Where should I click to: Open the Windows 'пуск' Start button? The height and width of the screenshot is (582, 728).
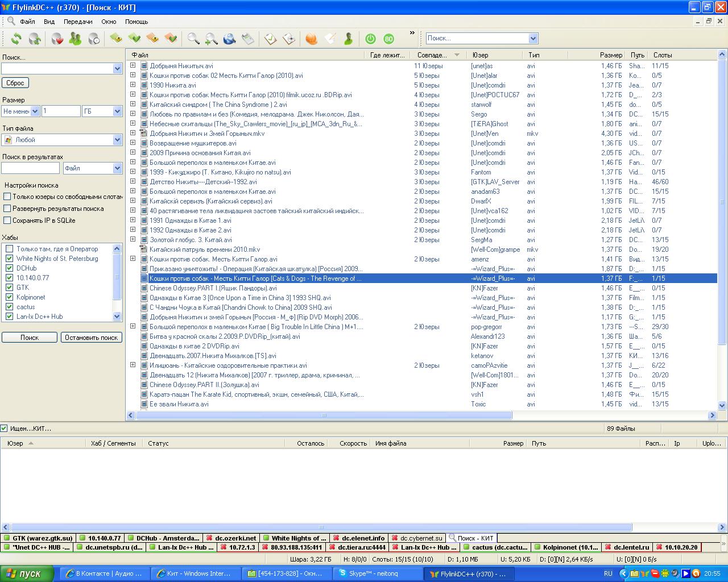(x=27, y=573)
